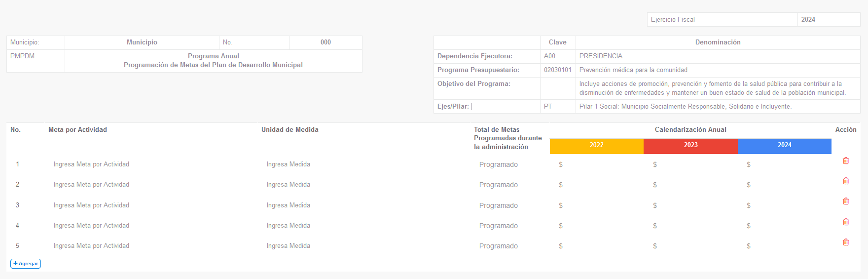Click the PT clave cell
The height and width of the screenshot is (279, 868).
coord(558,107)
